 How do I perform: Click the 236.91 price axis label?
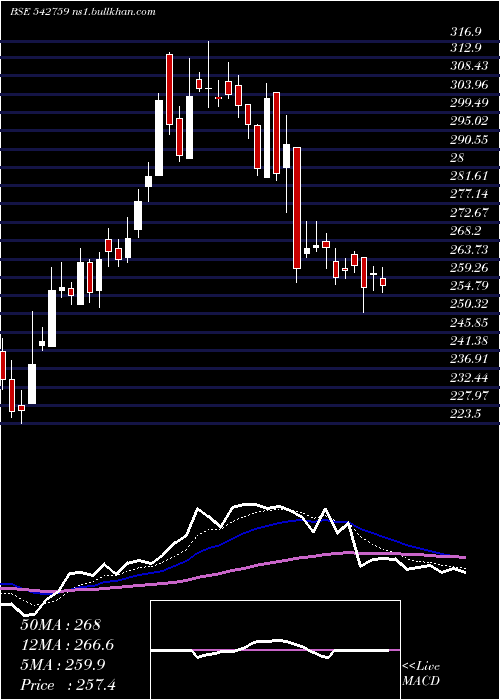point(469,359)
